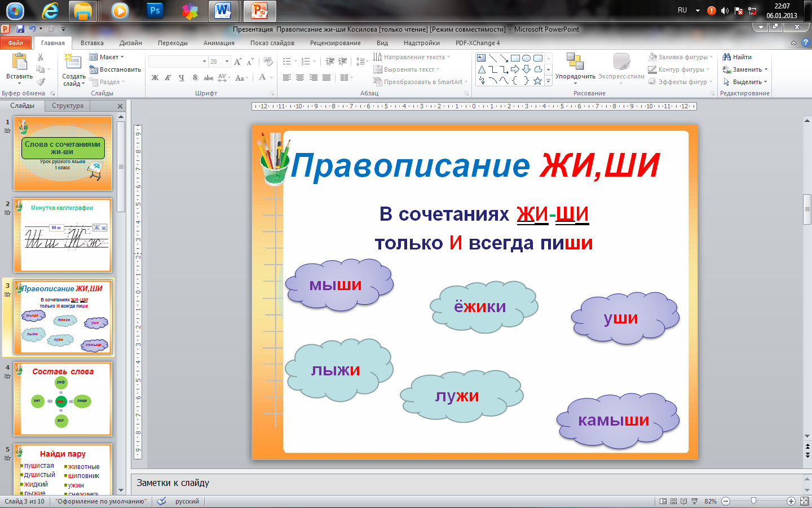Click русский language in status bar
Screen dimensions: 812x508
187,501
